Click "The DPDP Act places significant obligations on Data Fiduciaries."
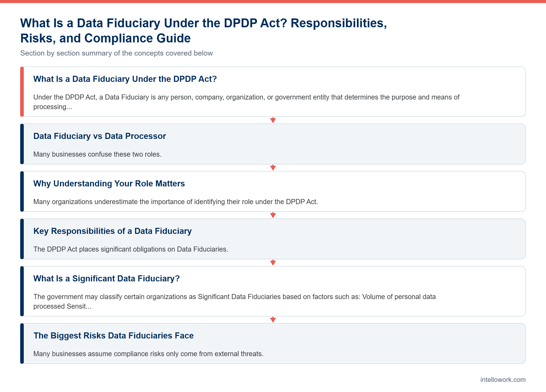Image resolution: width=546 pixels, height=392 pixels. [131, 249]
